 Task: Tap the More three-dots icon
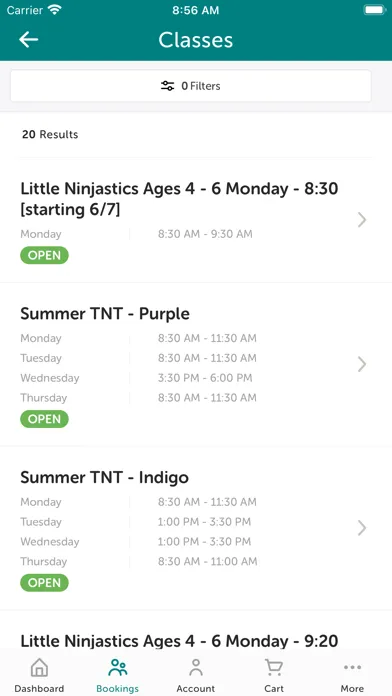coord(352,667)
